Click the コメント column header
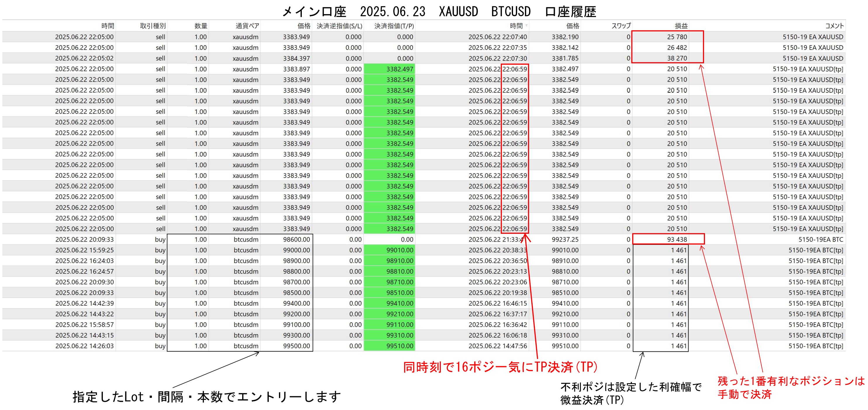 tap(834, 26)
